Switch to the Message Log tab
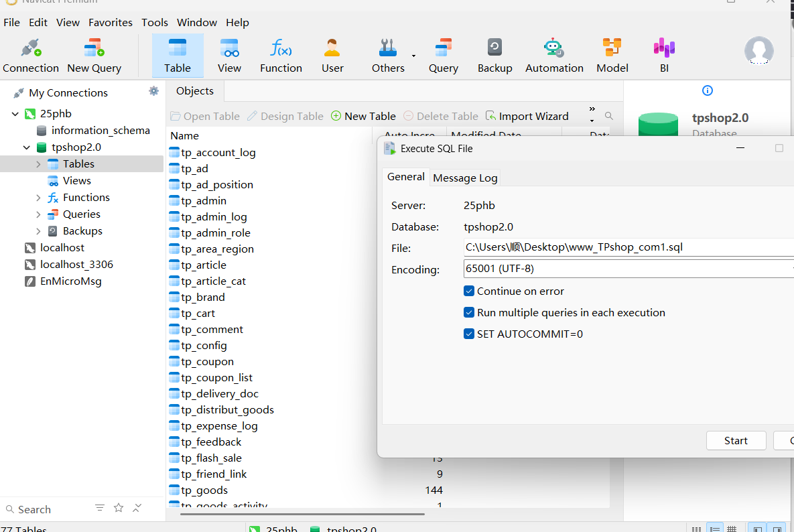Image resolution: width=794 pixels, height=532 pixels. (x=465, y=178)
